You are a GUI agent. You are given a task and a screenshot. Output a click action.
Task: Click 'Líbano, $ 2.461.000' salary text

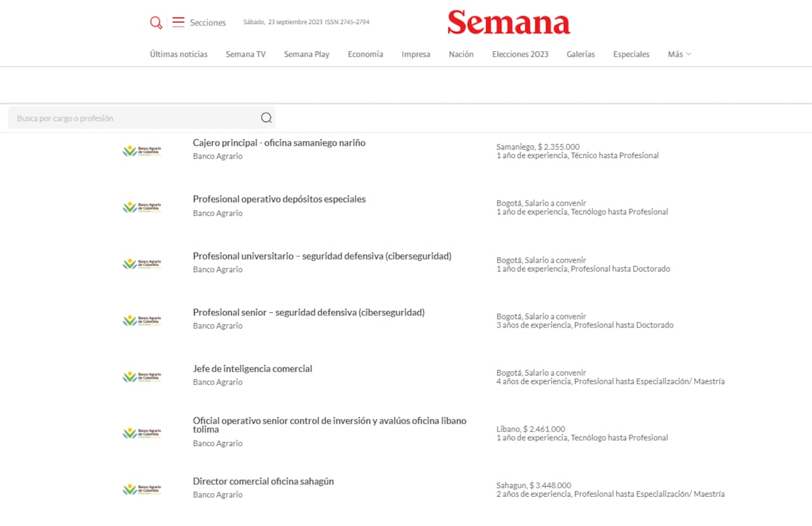click(530, 429)
